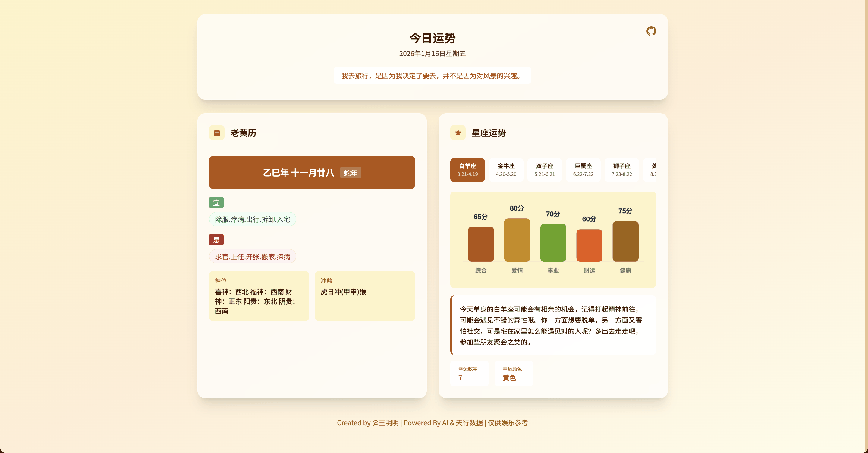Click the 乙巳年 十一月廿八 date banner
This screenshot has width=868, height=453.
click(x=298, y=173)
